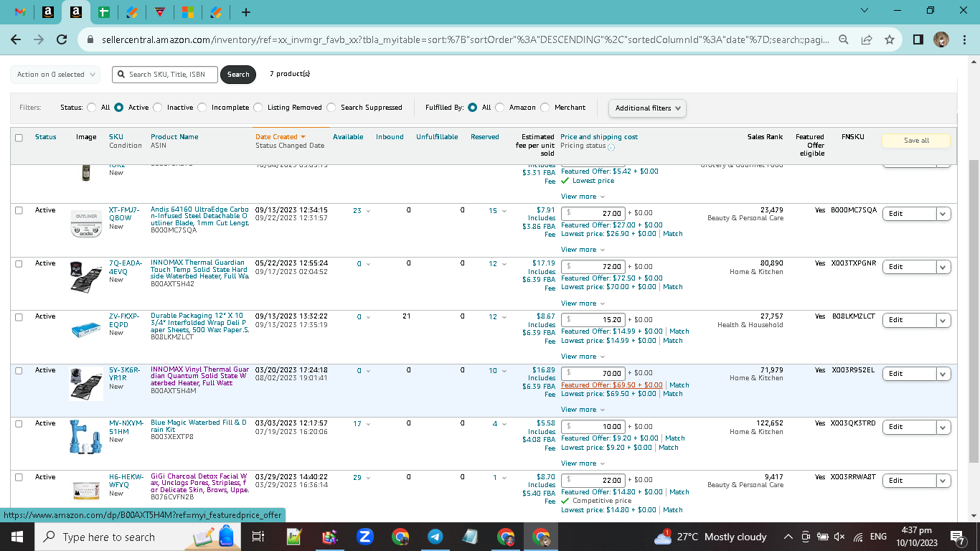
Task: Expand Available 23 dropdown for Andis row
Action: (362, 211)
